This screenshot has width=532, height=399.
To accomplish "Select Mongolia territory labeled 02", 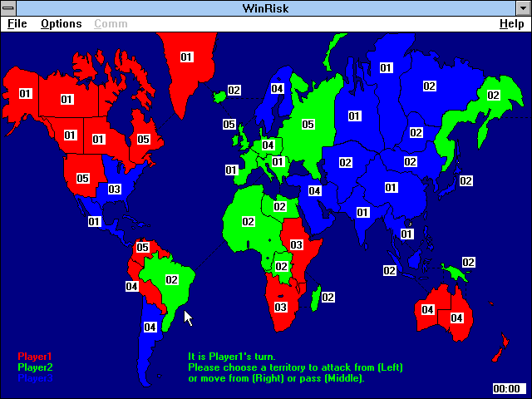I will click(411, 161).
